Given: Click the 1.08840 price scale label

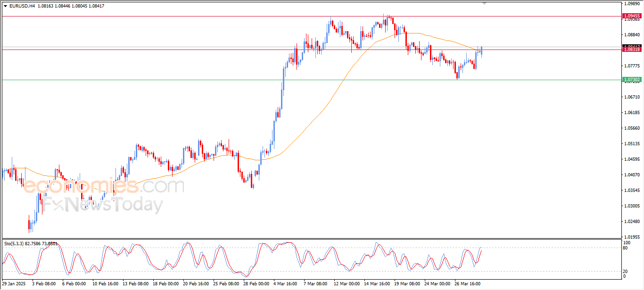Looking at the screenshot, I should (x=632, y=35).
